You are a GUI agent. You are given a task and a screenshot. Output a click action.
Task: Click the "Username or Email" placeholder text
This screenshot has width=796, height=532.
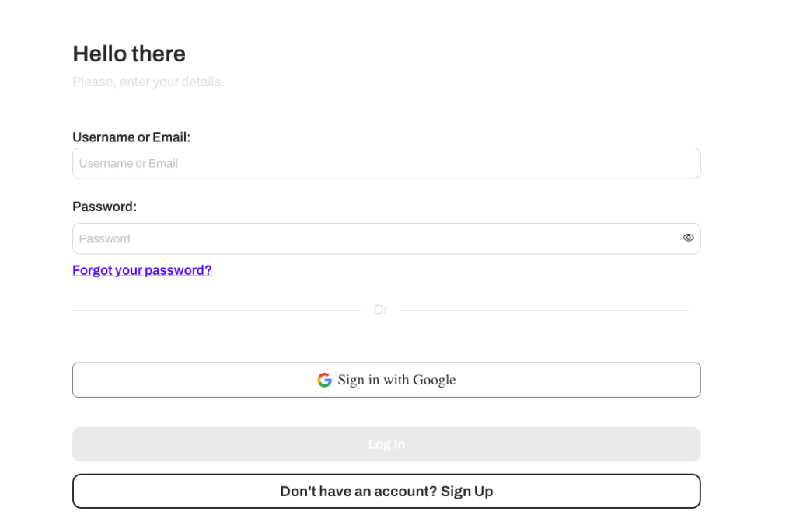tap(128, 163)
